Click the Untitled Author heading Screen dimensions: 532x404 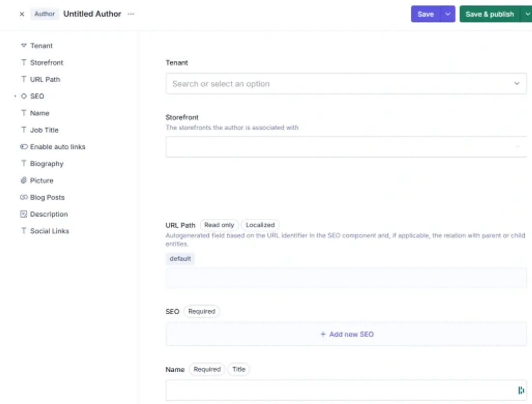click(x=92, y=14)
